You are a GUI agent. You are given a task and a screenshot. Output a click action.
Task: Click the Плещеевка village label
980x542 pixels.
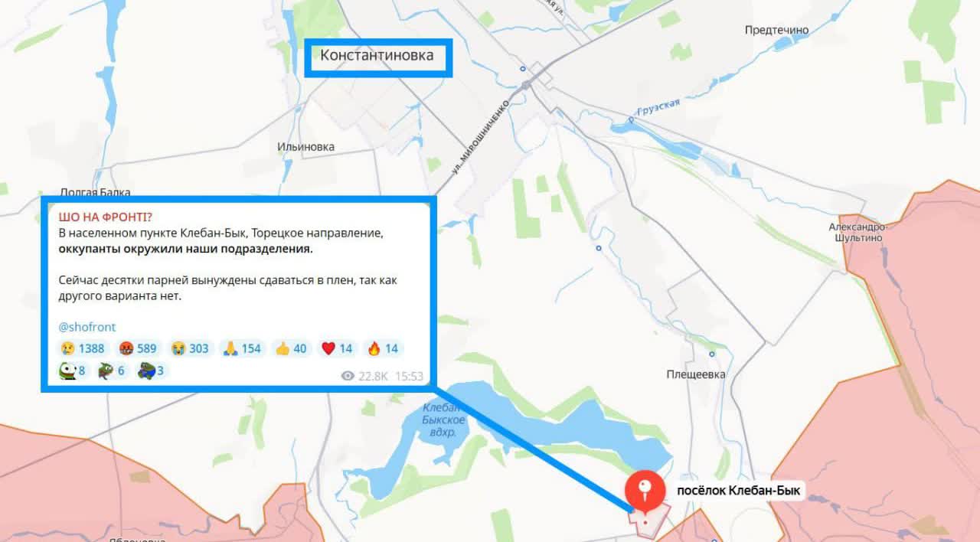(x=695, y=374)
